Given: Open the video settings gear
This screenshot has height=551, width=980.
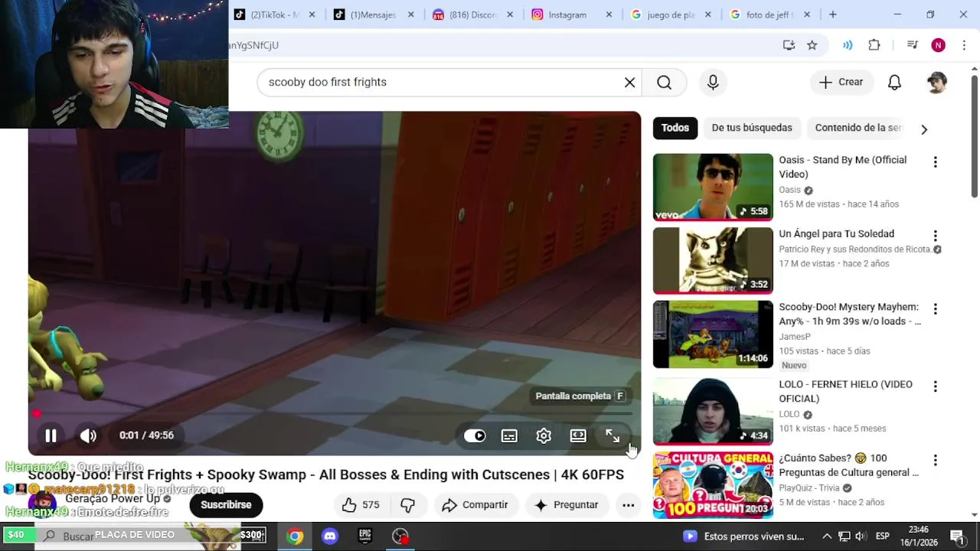Looking at the screenshot, I should 544,435.
